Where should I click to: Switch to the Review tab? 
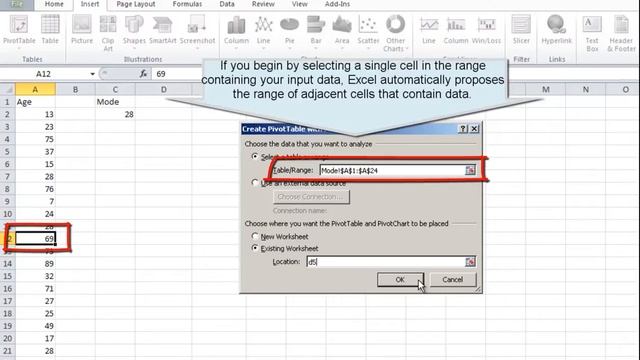(263, 4)
